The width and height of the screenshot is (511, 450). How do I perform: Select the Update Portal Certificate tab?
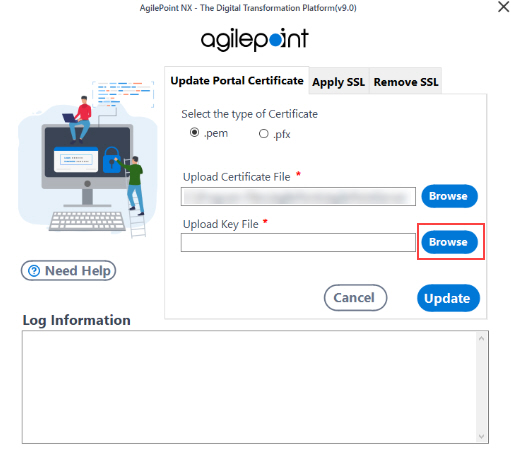click(237, 80)
